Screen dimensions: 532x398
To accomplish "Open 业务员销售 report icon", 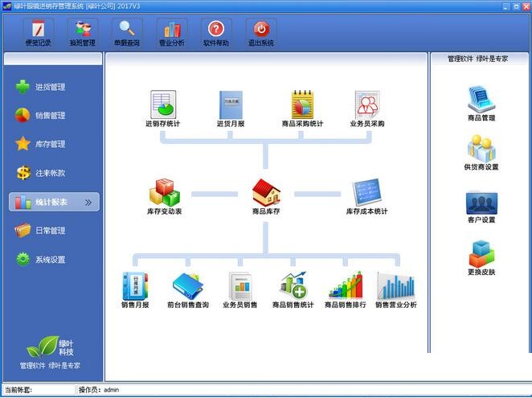I will point(239,290).
